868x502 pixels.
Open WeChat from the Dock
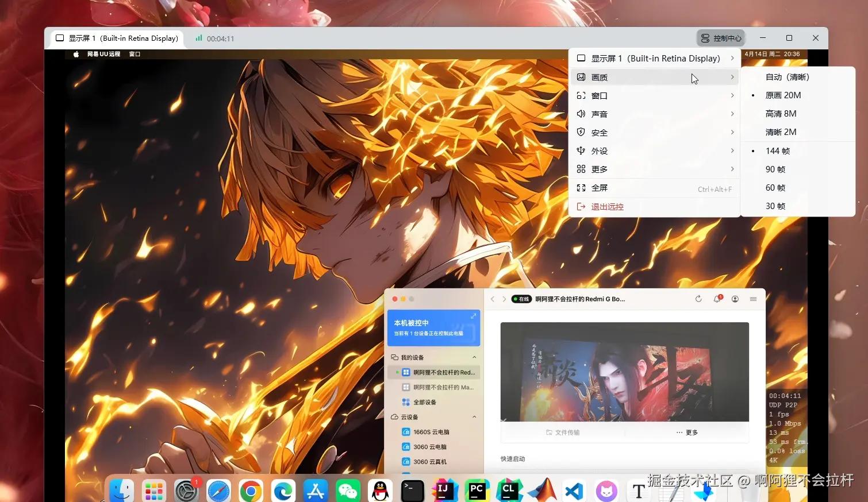point(348,491)
